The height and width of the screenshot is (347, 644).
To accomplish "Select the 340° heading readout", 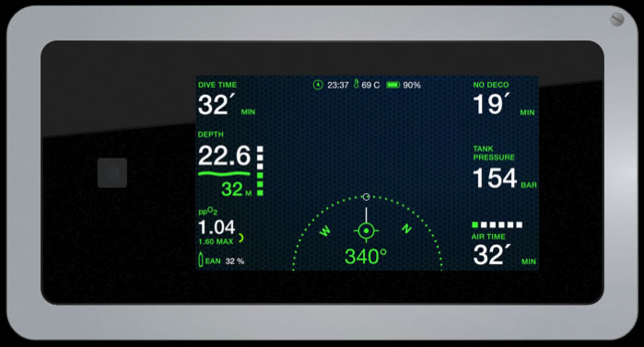I will click(x=366, y=257).
